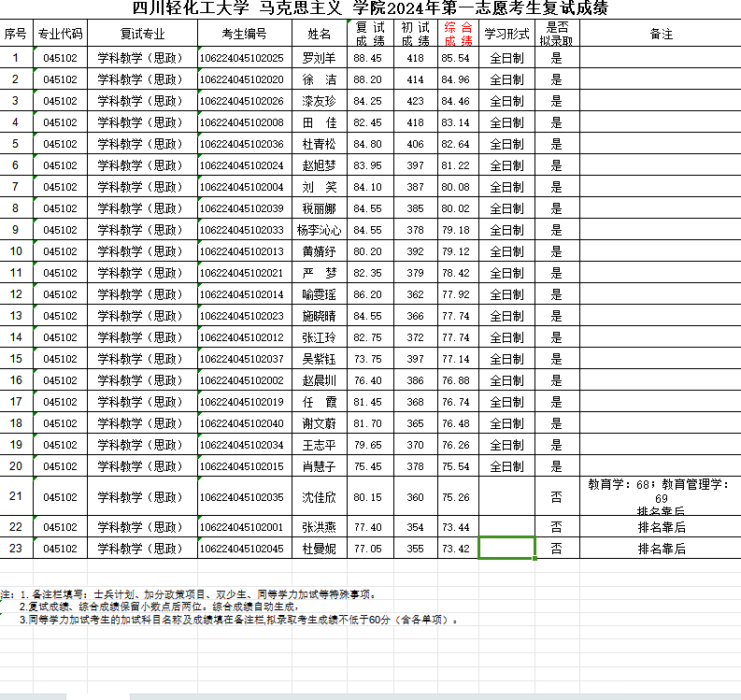The image size is (741, 700).
Task: Click the 否 cell in row 23
Action: coord(557,549)
